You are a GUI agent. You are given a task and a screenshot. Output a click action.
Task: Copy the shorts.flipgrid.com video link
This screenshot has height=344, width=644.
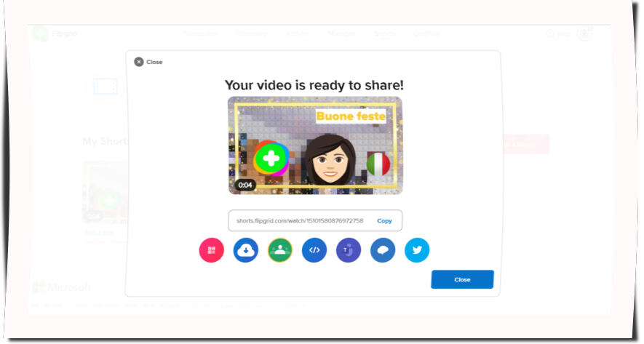(384, 220)
